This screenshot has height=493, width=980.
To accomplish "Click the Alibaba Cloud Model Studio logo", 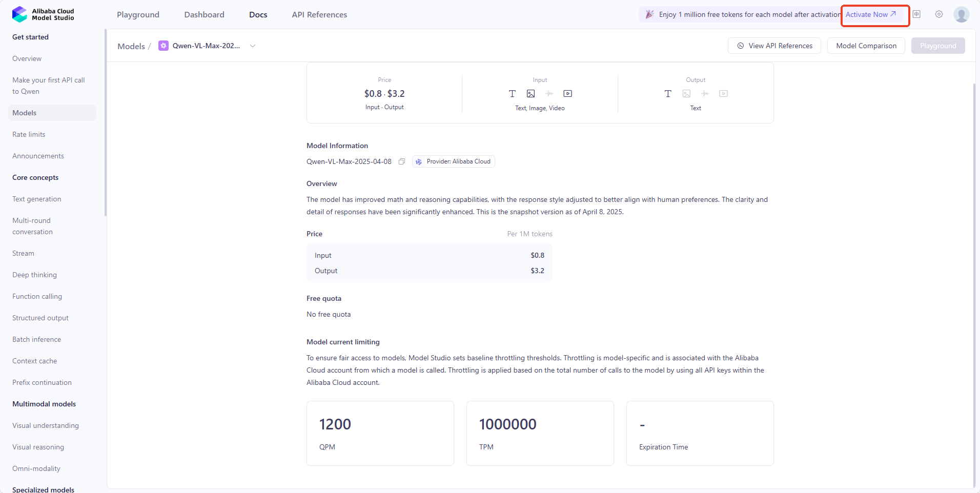I will (43, 14).
